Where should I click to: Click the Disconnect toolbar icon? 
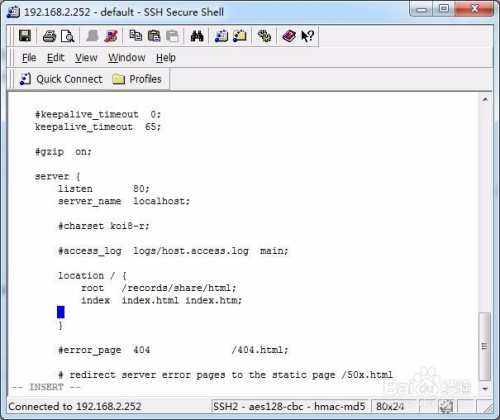pos(110,36)
